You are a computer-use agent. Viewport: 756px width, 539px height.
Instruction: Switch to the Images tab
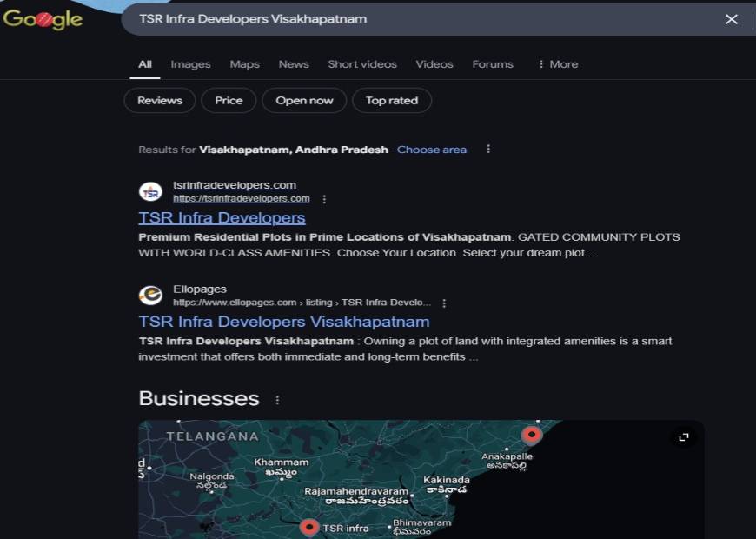[190, 64]
